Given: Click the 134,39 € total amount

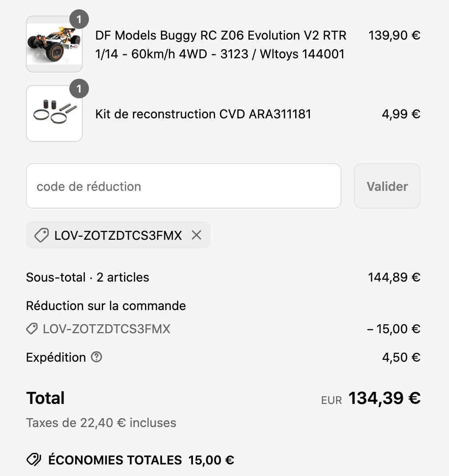Looking at the screenshot, I should click(x=384, y=398).
